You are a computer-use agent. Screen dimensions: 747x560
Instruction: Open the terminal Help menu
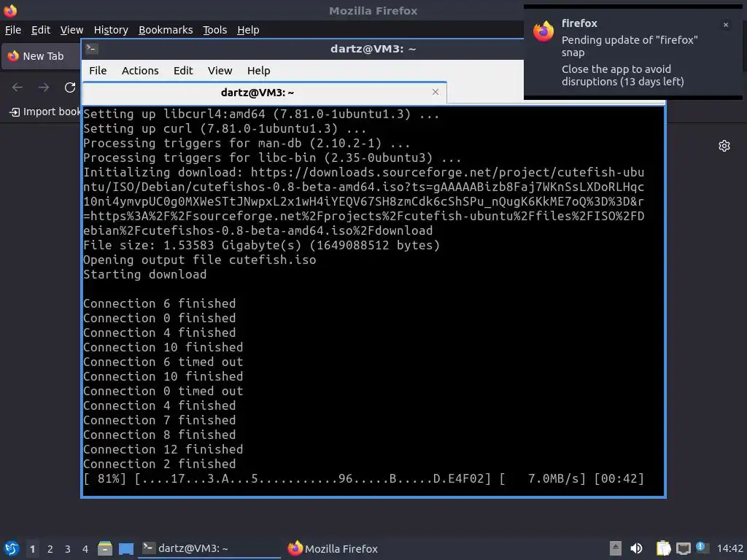[259, 71]
